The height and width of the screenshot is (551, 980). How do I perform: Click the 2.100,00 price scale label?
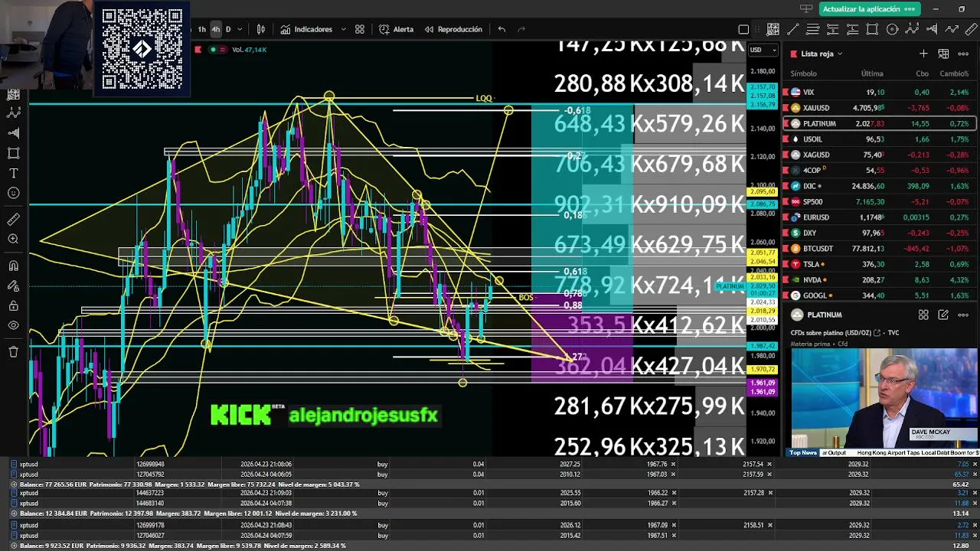763,185
